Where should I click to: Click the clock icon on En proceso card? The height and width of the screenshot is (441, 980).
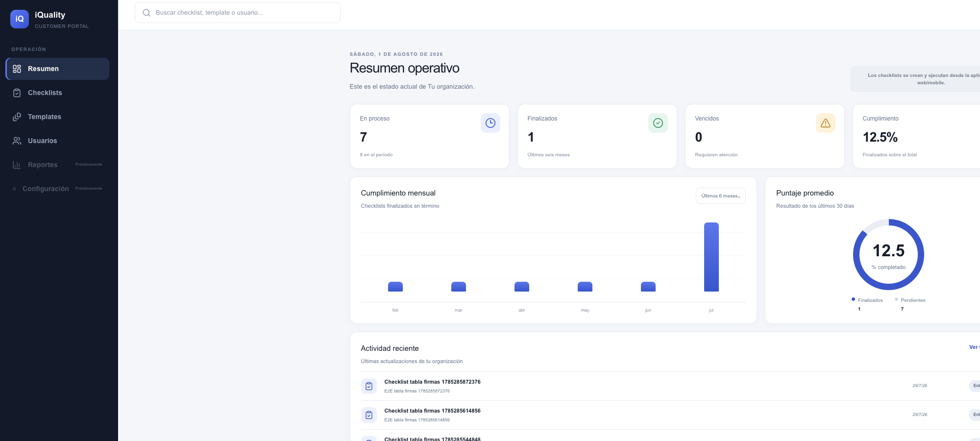(490, 123)
